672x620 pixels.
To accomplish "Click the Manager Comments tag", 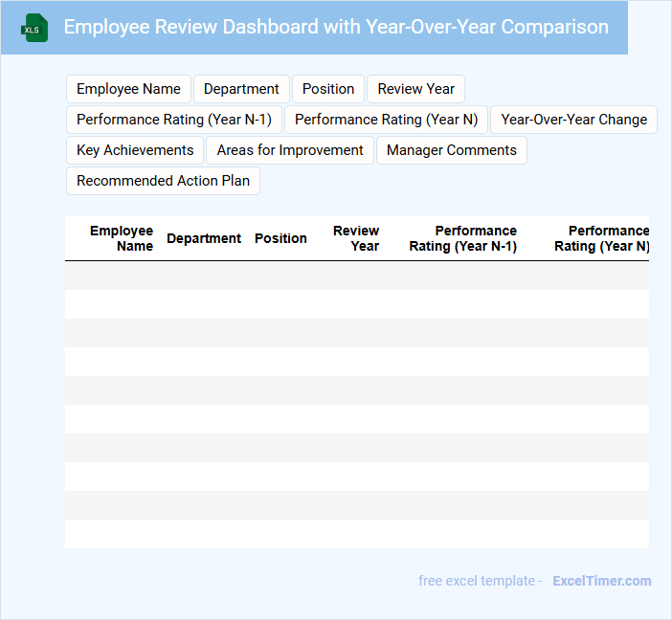I will coord(451,150).
